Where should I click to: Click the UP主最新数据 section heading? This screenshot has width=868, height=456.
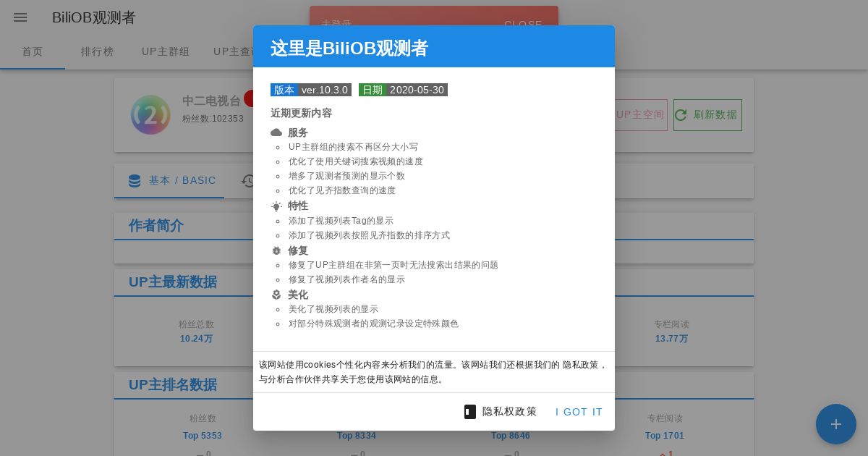coord(173,282)
